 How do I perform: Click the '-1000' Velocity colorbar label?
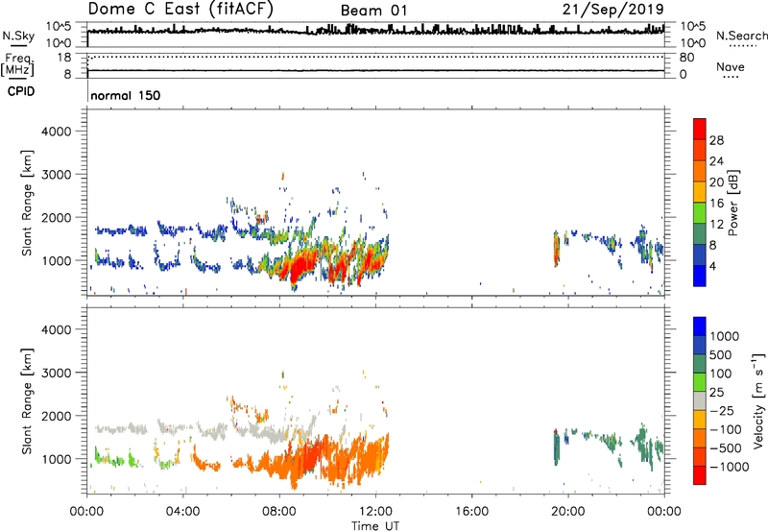(730, 467)
